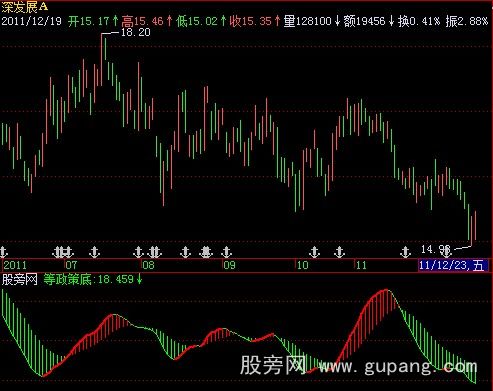This screenshot has width=493, height=391.
Task: Click the 股旁网 label above indicator panel
Action: pos(19,279)
